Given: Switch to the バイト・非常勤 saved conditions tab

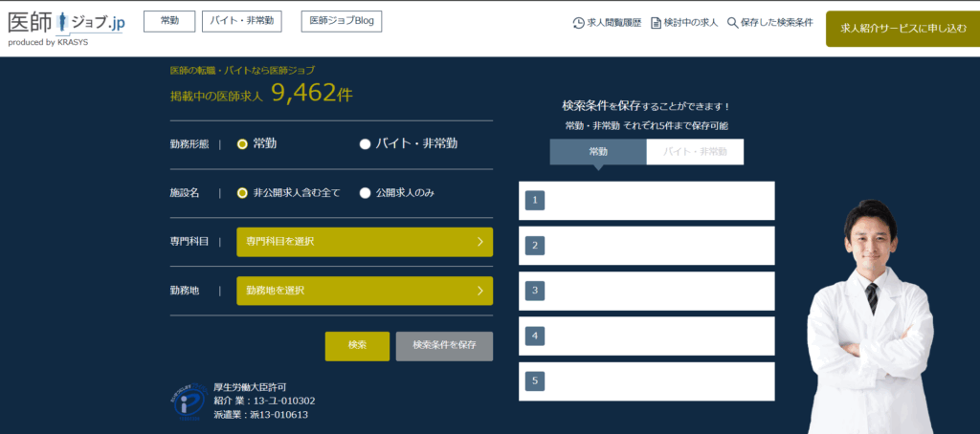Looking at the screenshot, I should click(695, 152).
